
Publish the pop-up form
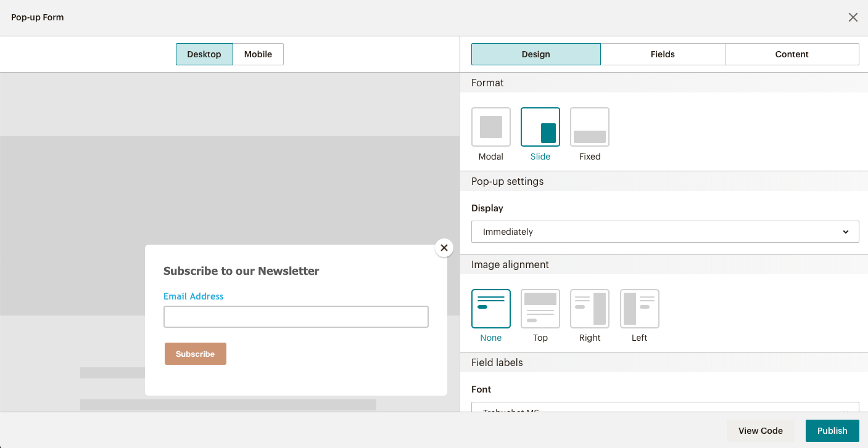(832, 431)
